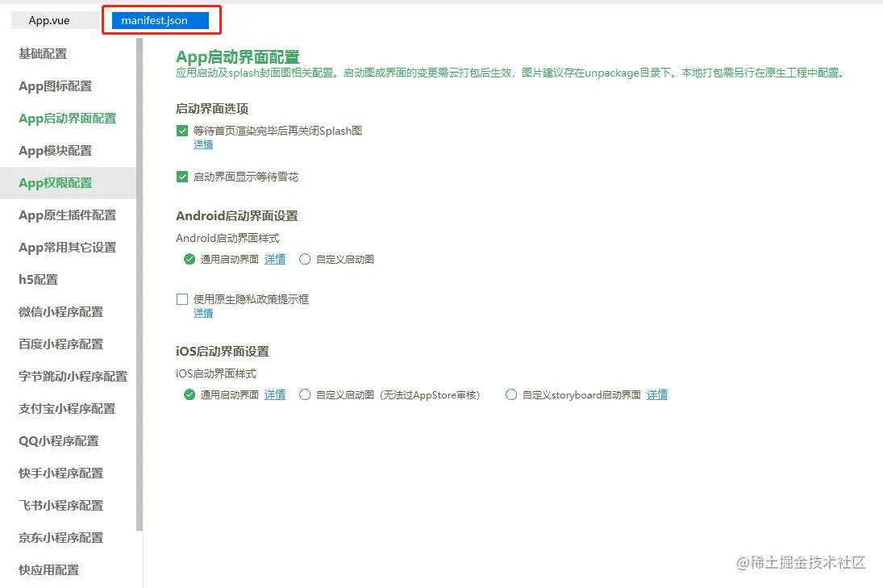Enable 使用原生隐私政策提示框
The width and height of the screenshot is (883, 588).
coord(182,298)
